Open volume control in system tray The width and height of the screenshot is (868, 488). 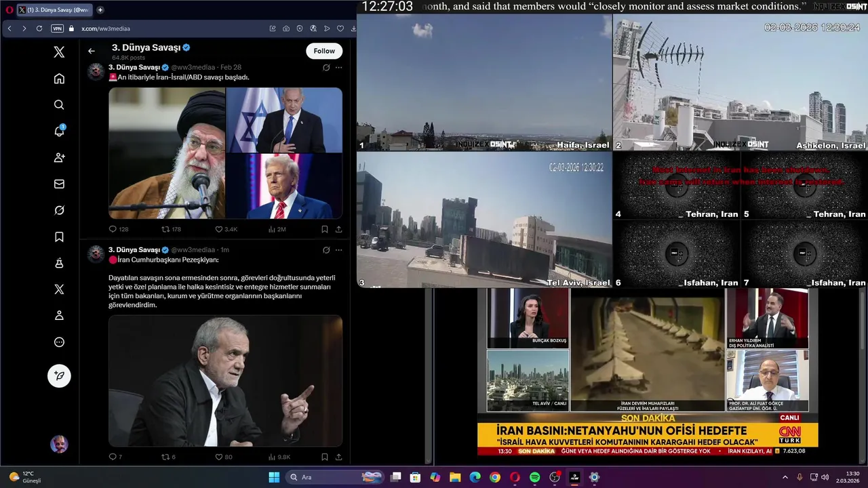coord(825,477)
